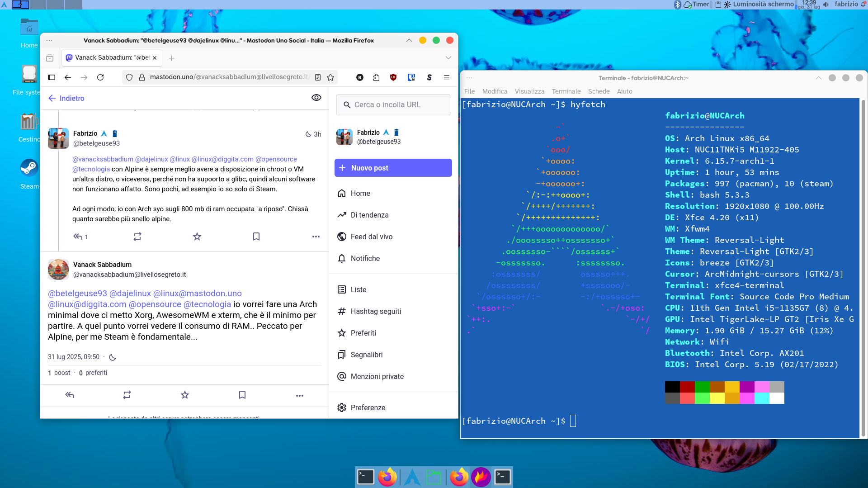Open Segnalibri in sidebar
The width and height of the screenshot is (868, 488).
coord(360,355)
